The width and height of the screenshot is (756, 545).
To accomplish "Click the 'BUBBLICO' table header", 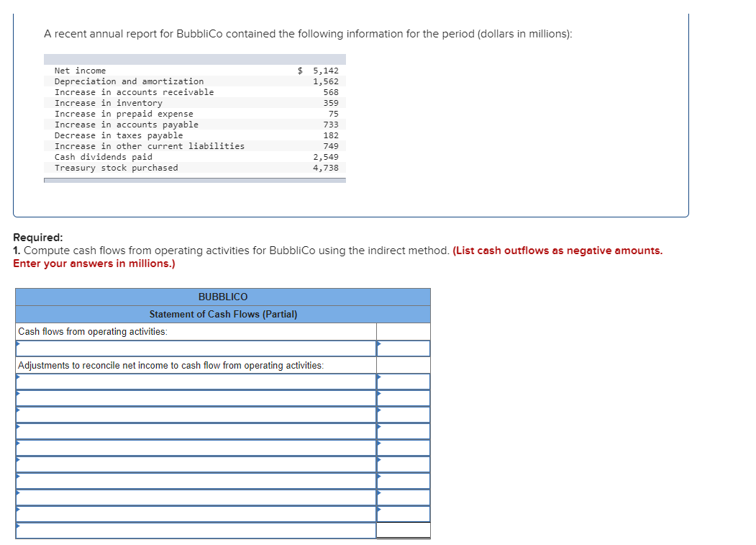I will click(x=223, y=297).
